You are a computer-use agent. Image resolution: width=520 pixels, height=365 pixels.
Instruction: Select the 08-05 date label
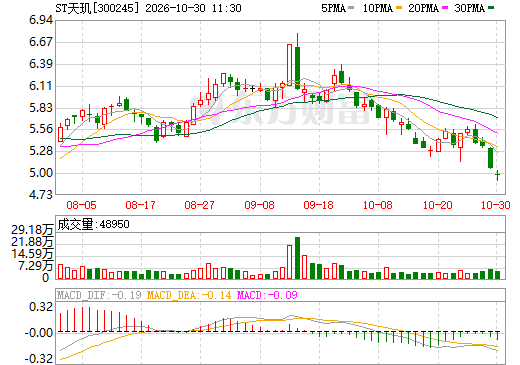coord(81,205)
